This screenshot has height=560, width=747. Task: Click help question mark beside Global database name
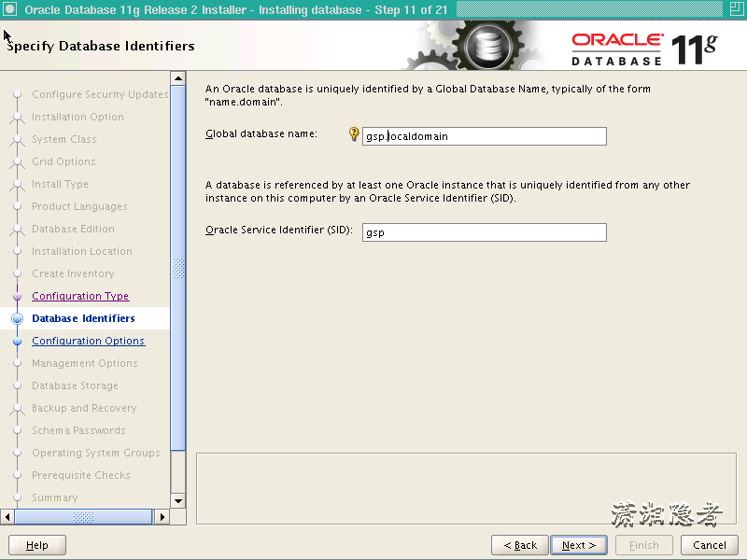coord(353,135)
